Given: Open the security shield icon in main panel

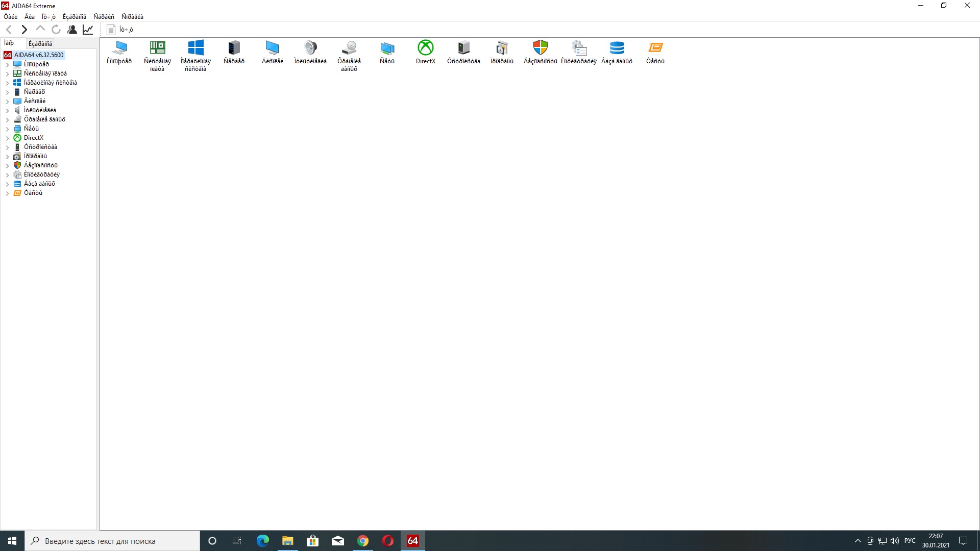Looking at the screenshot, I should 540,48.
